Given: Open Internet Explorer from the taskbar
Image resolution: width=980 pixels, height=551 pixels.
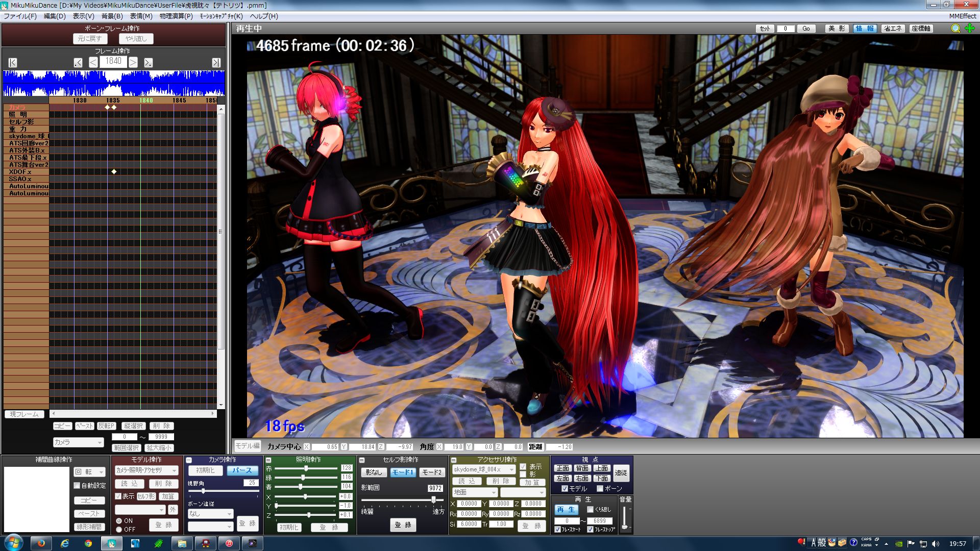Looking at the screenshot, I should (65, 543).
